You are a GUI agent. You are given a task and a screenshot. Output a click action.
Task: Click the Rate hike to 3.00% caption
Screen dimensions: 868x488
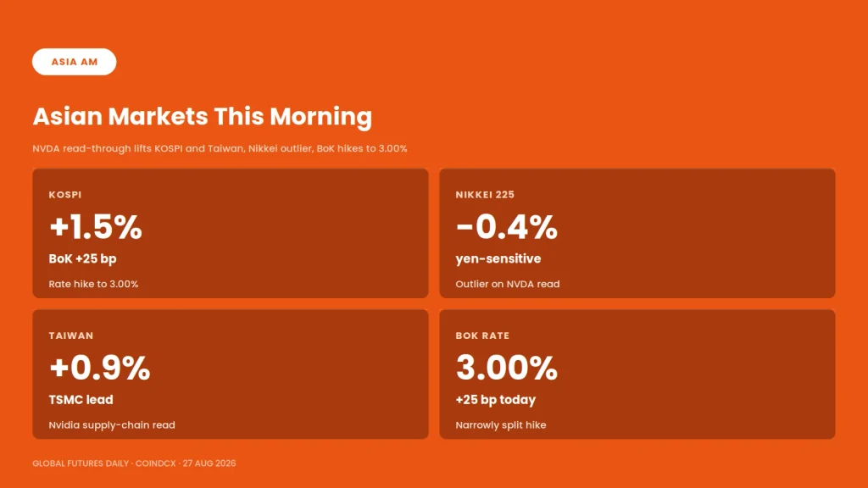click(93, 284)
